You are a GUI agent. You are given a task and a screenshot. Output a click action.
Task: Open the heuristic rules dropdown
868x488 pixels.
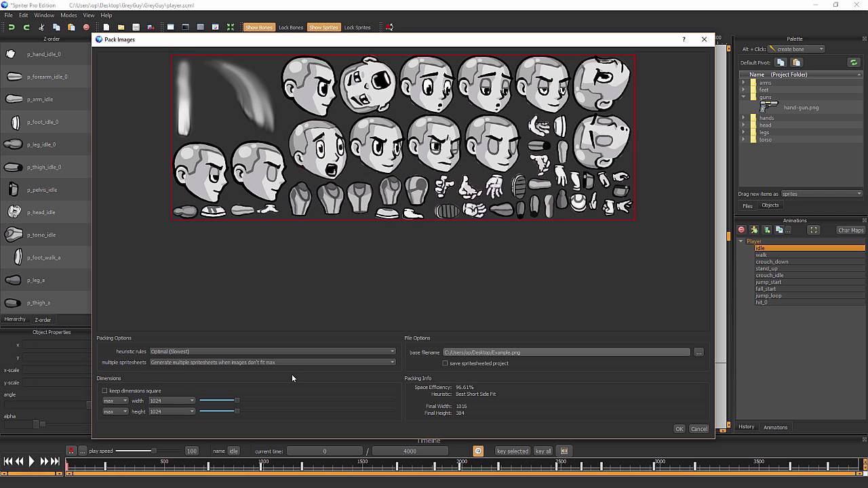click(273, 351)
